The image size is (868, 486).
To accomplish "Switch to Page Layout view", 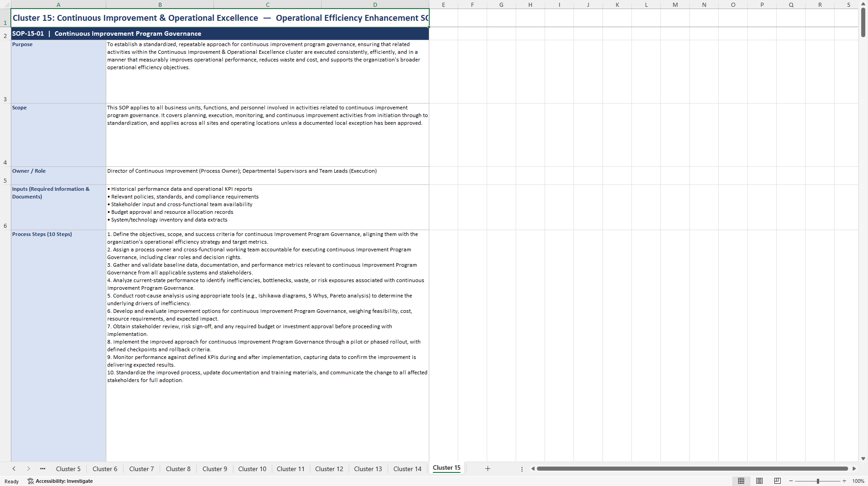I will pos(759,481).
